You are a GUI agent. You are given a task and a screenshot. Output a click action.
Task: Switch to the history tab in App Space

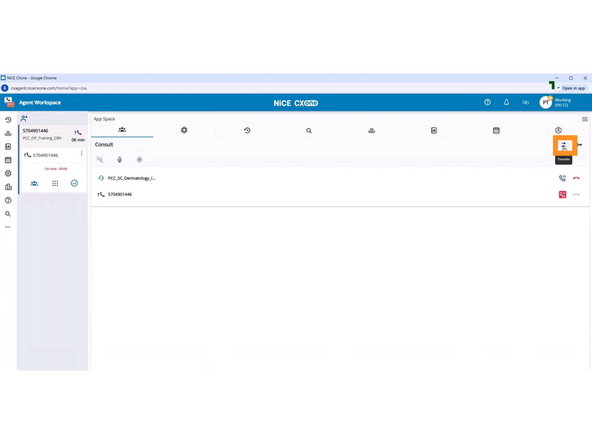247,130
